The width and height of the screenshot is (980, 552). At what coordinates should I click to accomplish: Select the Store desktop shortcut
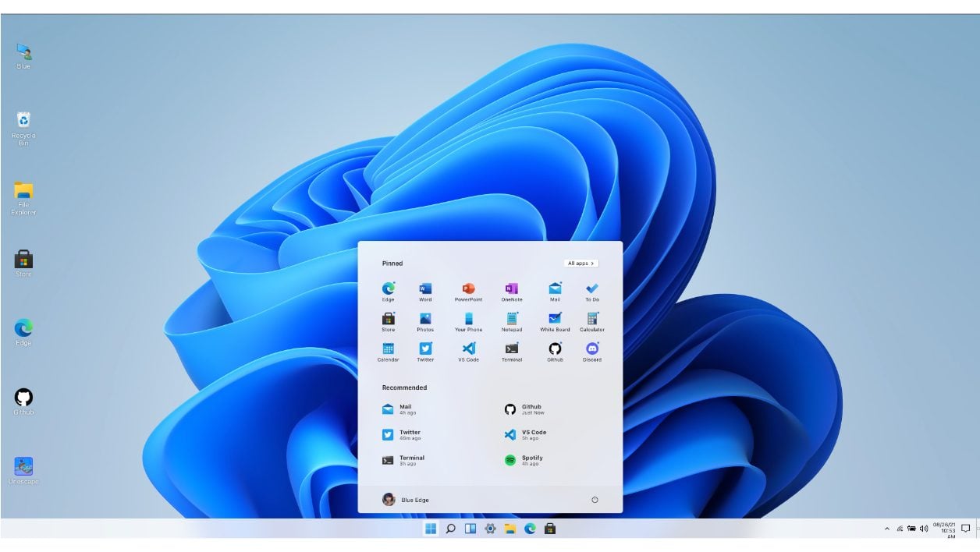pos(23,264)
